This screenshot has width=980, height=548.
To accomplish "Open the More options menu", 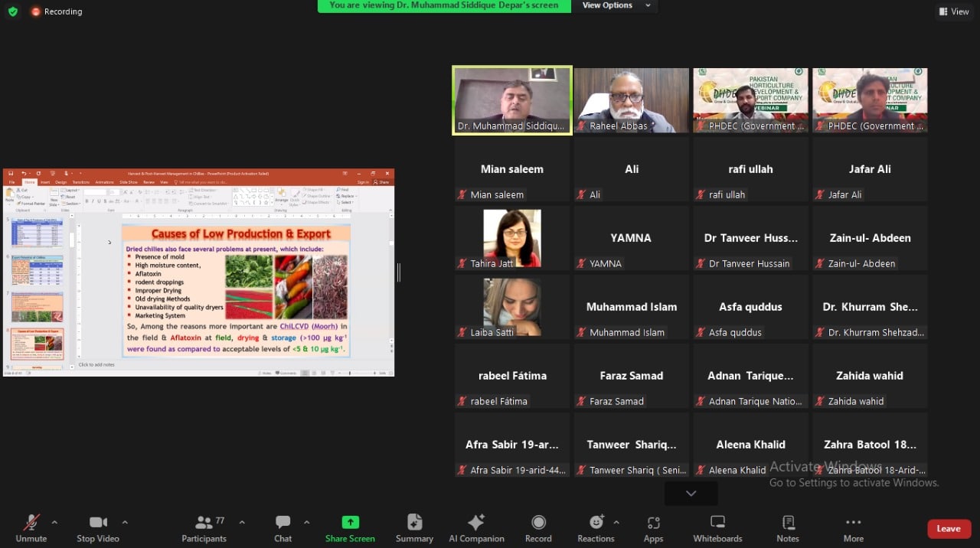I will coord(853,527).
